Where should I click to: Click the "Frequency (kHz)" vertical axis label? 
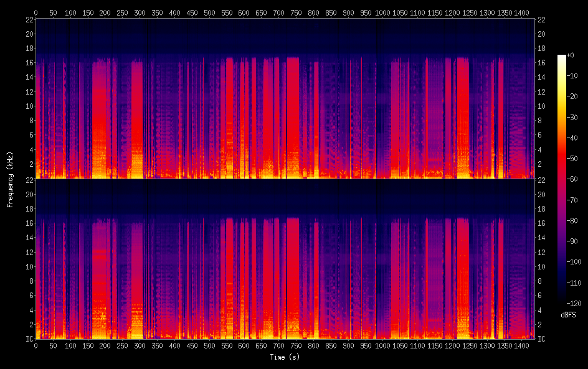pyautogui.click(x=10, y=179)
